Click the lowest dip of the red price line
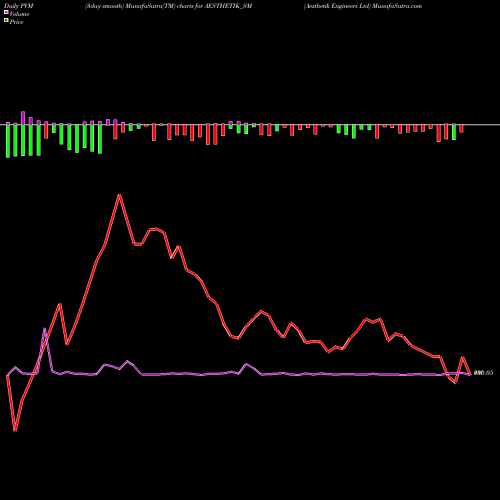The width and height of the screenshot is (500, 500). tap(15, 430)
